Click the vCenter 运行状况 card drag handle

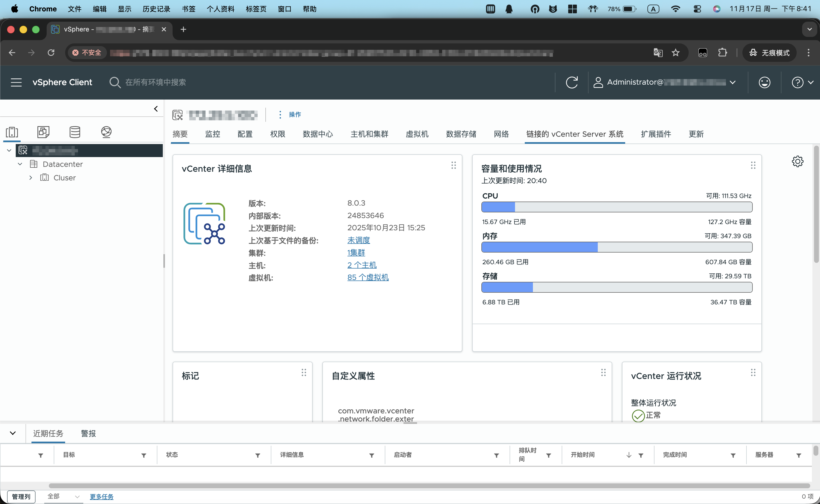[753, 373]
